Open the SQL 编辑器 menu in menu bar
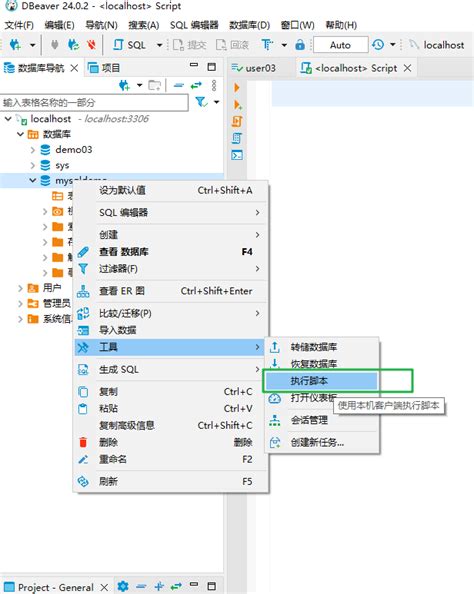The height and width of the screenshot is (594, 474). click(x=194, y=25)
